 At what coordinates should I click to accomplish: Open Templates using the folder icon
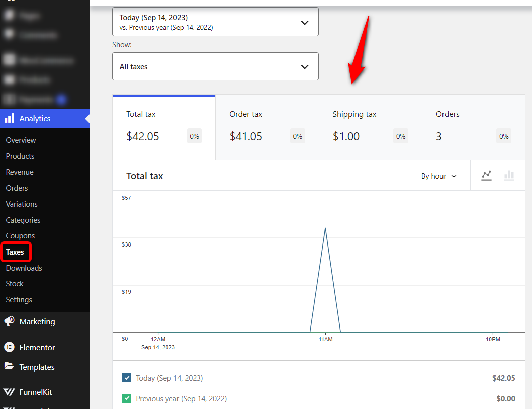(9, 367)
